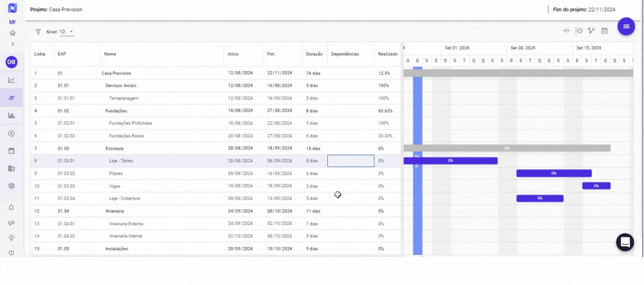Open the announcements megaphone icon
This screenshot has height=285, width=644.
click(12, 222)
